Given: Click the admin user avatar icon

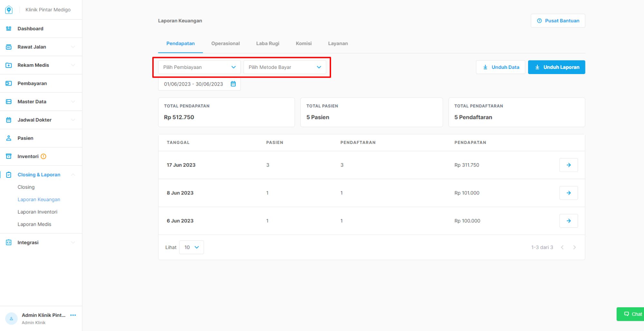Looking at the screenshot, I should click(11, 318).
